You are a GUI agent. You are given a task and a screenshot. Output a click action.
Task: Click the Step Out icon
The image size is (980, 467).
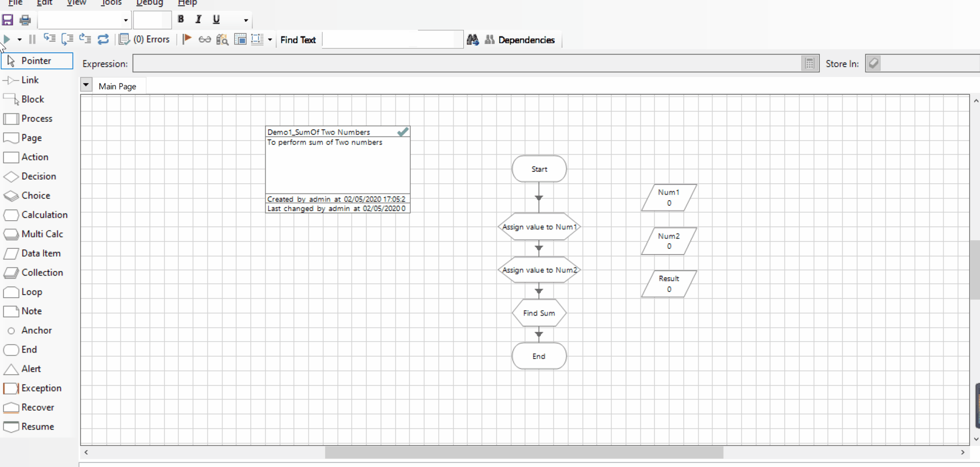tap(85, 38)
